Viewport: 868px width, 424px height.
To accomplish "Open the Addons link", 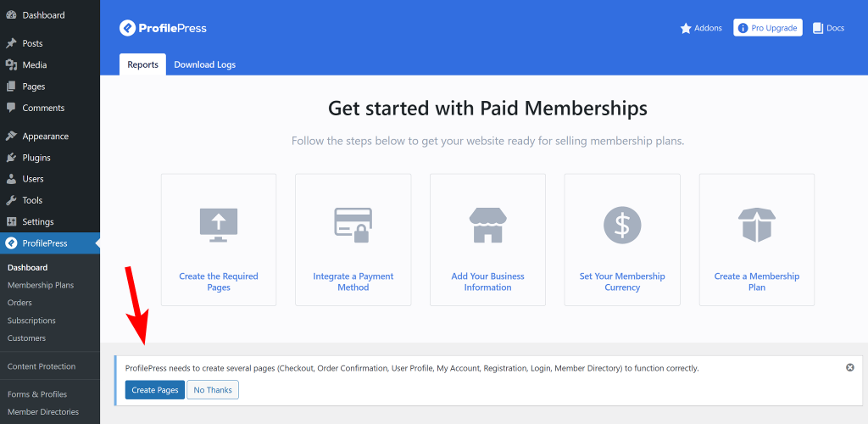I will 701,28.
